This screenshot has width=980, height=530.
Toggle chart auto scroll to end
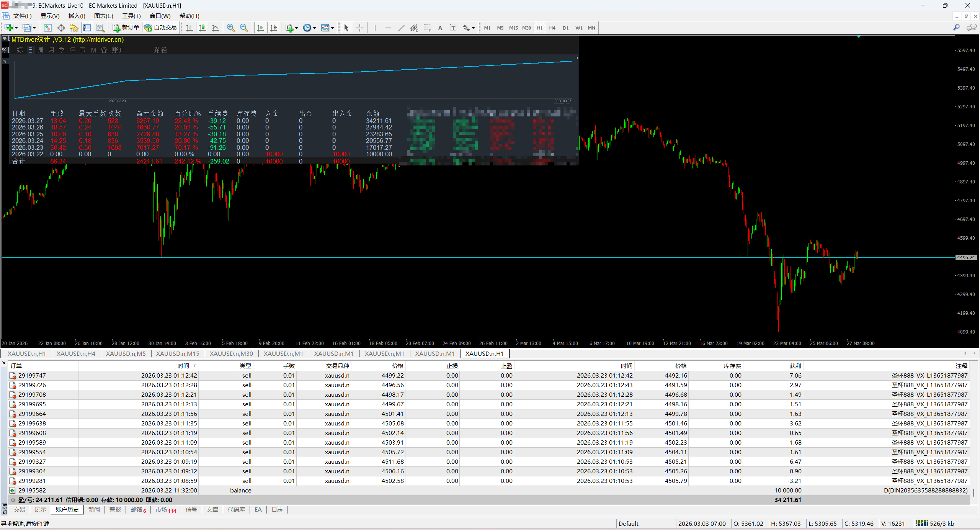pos(260,28)
